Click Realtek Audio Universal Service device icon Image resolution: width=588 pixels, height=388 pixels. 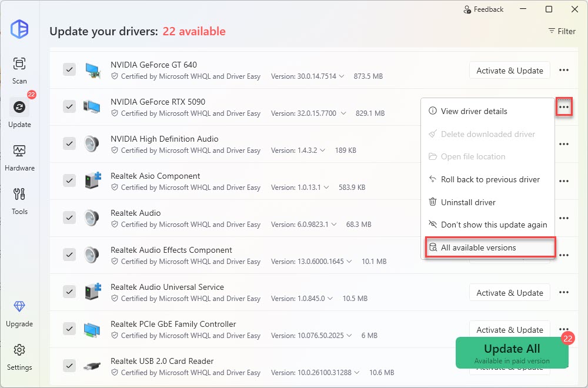(x=93, y=292)
